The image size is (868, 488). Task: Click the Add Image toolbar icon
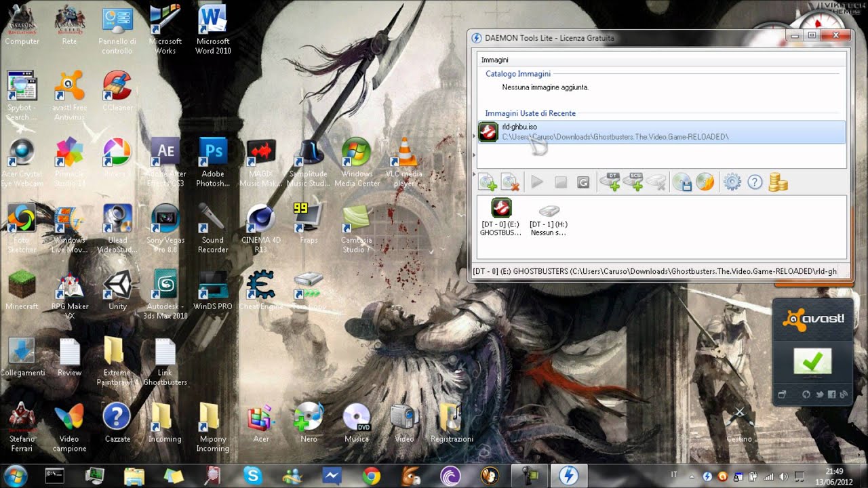[488, 182]
